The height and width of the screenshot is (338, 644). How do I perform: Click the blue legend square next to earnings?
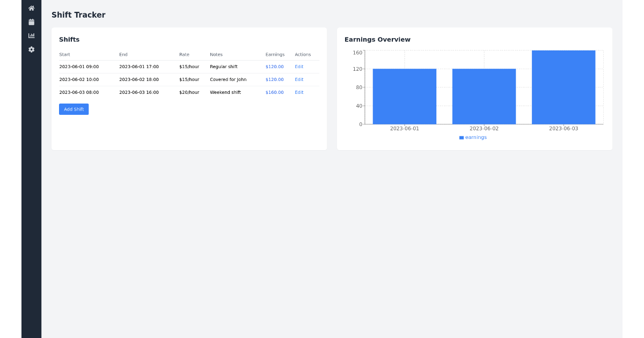(461, 137)
